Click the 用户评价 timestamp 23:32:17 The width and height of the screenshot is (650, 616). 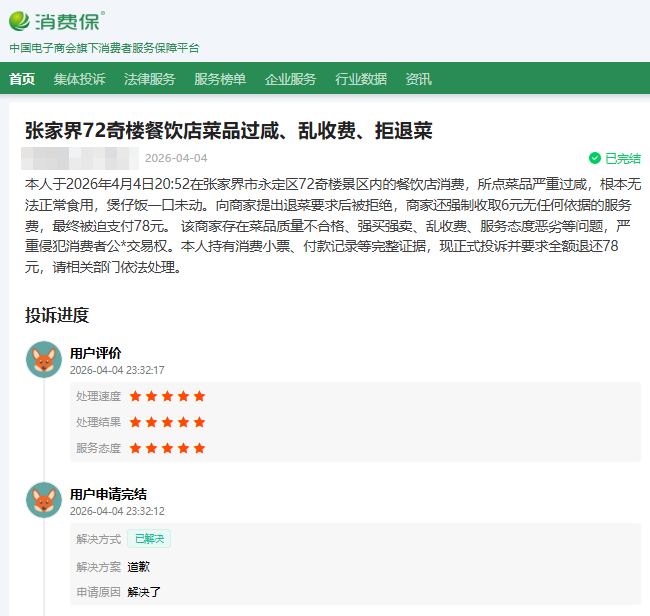pyautogui.click(x=117, y=370)
